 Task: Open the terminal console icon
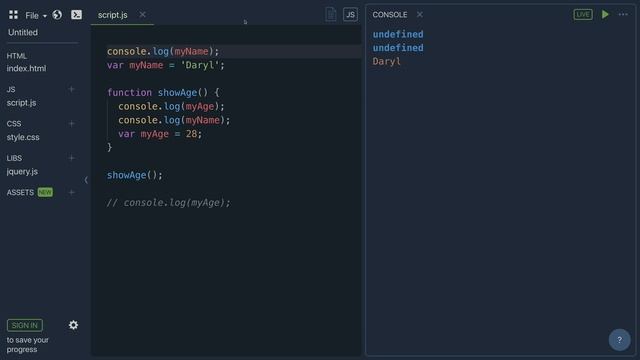coord(76,15)
